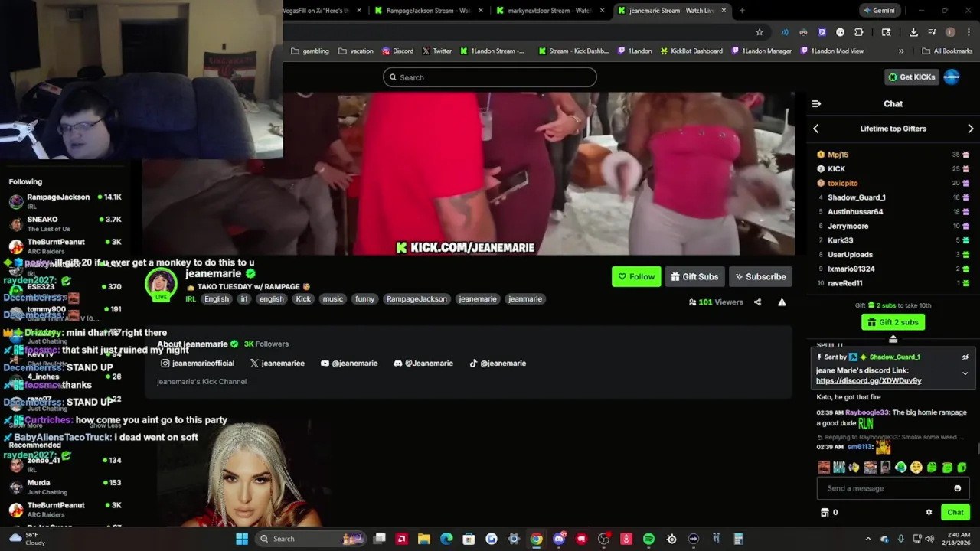Image resolution: width=980 pixels, height=551 pixels.
Task: Open Microsoft Edge from the taskbar
Action: click(x=446, y=539)
